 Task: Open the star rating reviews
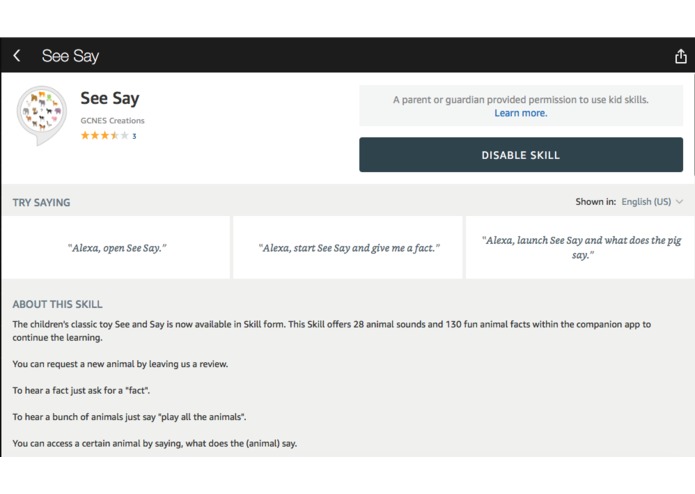pyautogui.click(x=105, y=136)
